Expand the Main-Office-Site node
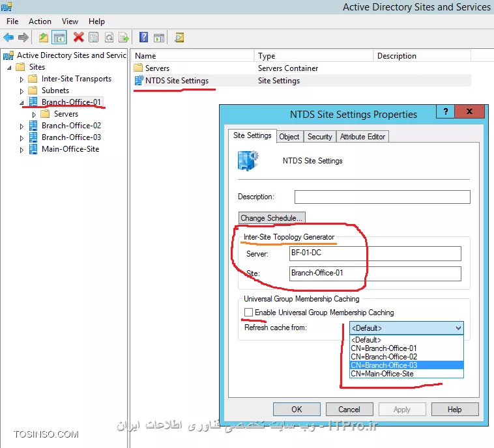This screenshot has height=448, width=494. coord(22,150)
